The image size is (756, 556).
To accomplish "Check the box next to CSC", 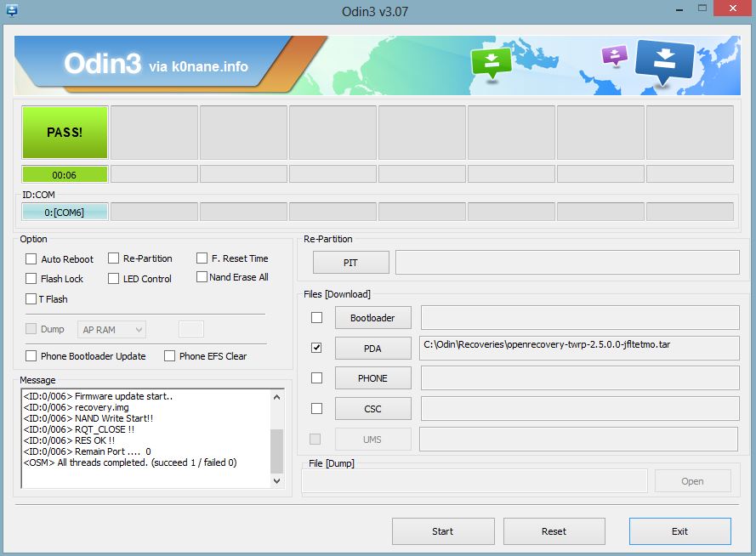I will pyautogui.click(x=316, y=409).
